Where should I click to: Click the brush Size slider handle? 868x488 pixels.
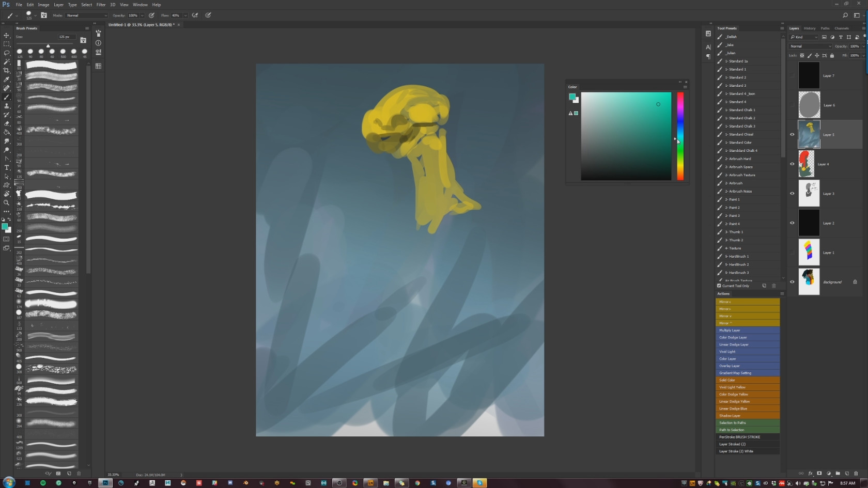click(48, 46)
